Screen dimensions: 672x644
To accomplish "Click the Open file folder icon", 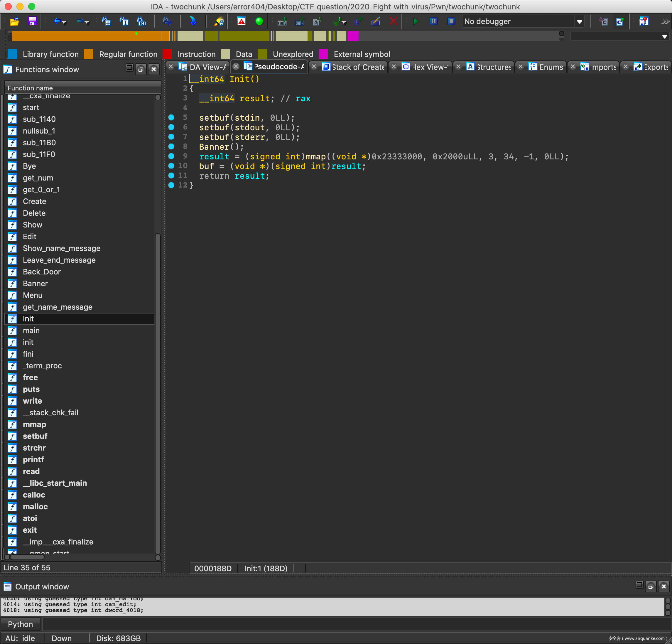I will (14, 22).
